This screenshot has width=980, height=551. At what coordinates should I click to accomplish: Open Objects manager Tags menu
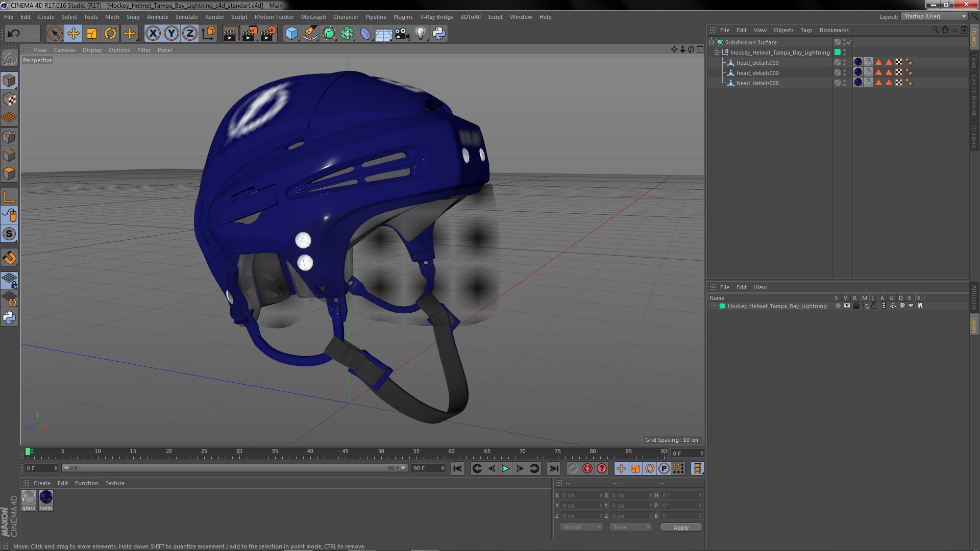[806, 30]
